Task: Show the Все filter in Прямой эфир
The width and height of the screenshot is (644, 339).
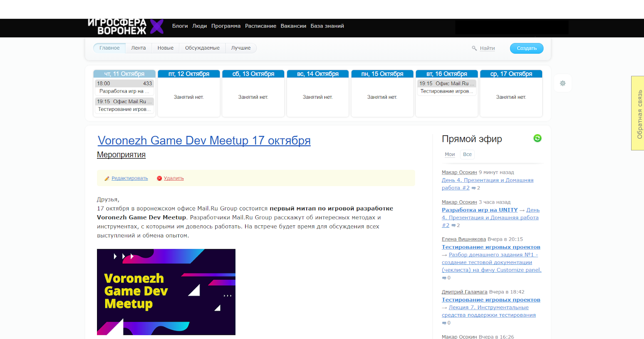Action: (x=467, y=154)
